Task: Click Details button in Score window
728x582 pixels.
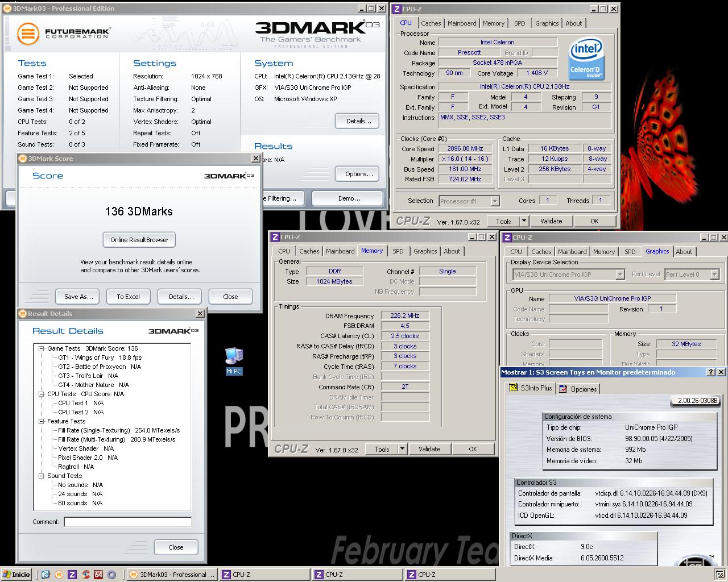Action: pyautogui.click(x=181, y=297)
